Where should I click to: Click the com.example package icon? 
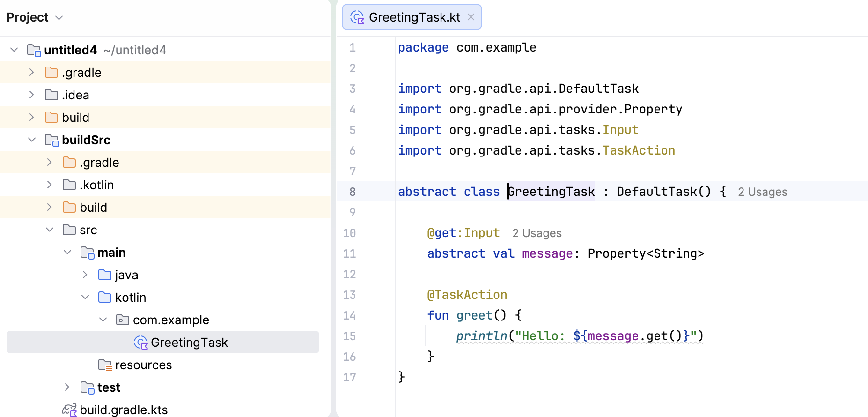point(123,320)
